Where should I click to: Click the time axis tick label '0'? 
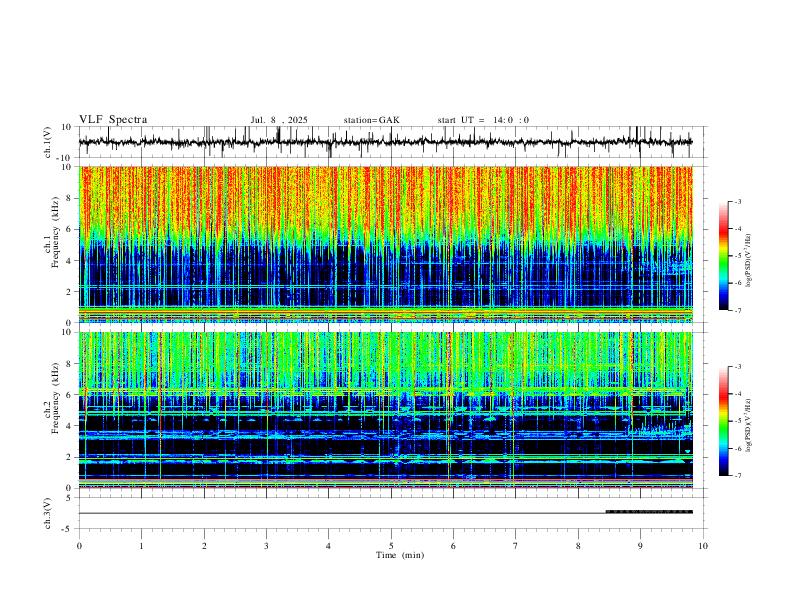[79, 546]
